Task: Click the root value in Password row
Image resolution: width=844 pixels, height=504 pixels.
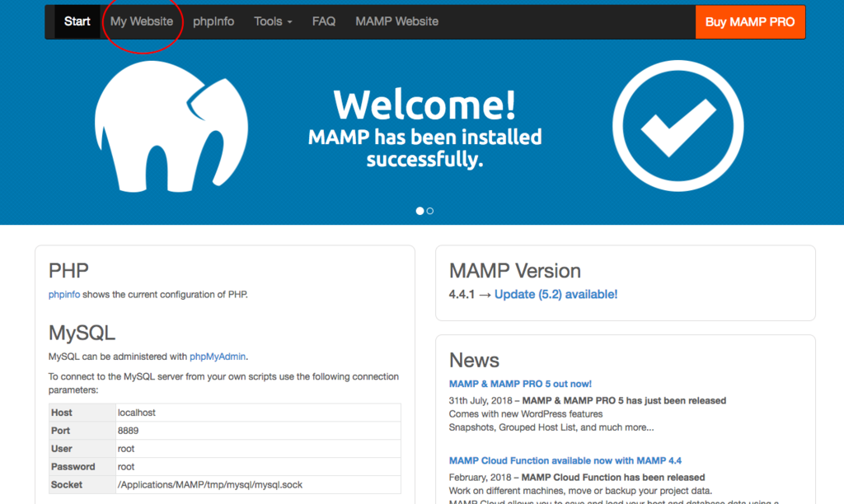Action: point(258,466)
